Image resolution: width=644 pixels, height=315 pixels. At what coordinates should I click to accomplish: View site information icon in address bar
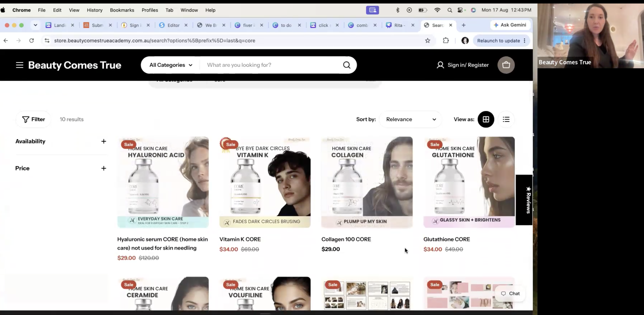tap(47, 41)
